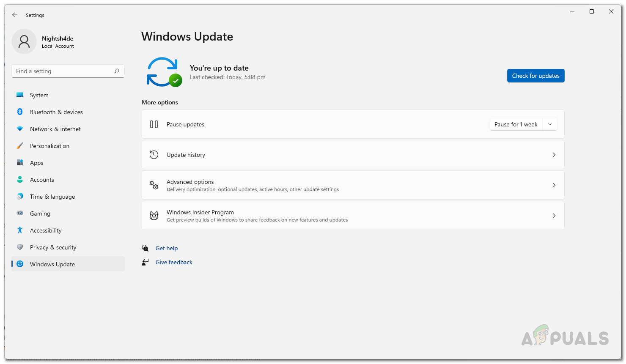Screen dimensions: 626x364
Task: Click the "Settings" window title text
Action: click(x=35, y=15)
